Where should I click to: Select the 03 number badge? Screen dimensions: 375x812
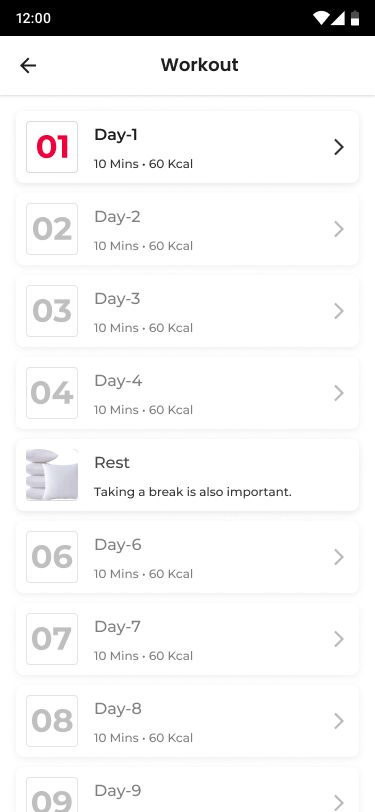click(x=52, y=311)
